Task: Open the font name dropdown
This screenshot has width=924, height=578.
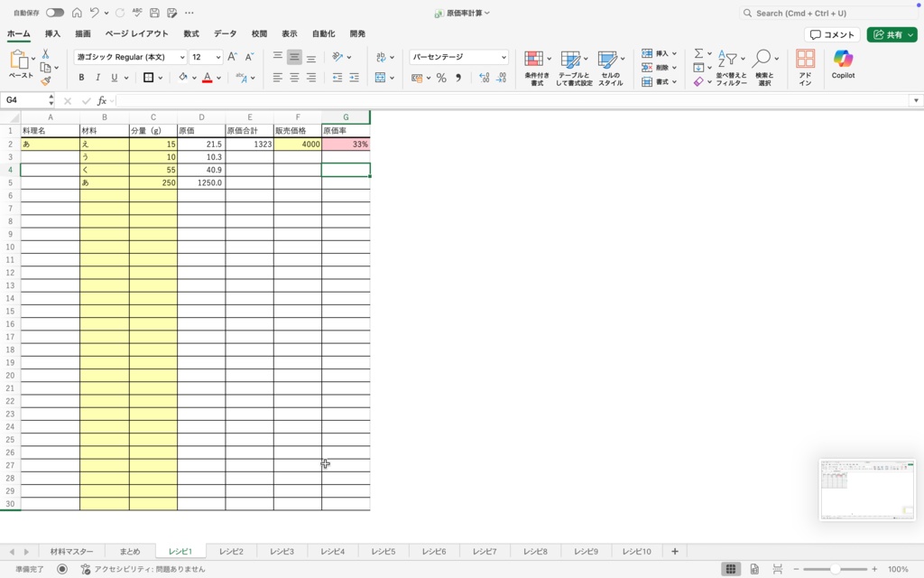Action: 182,57
